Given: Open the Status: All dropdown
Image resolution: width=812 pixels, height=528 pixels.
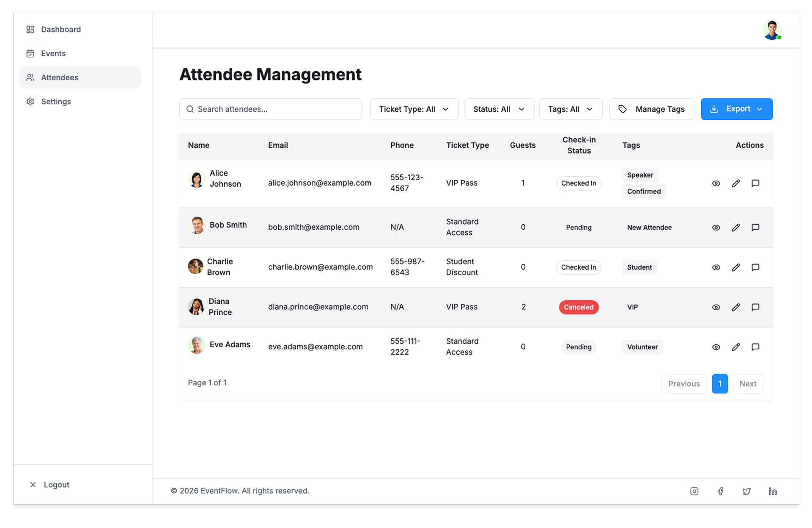Looking at the screenshot, I should (x=499, y=109).
